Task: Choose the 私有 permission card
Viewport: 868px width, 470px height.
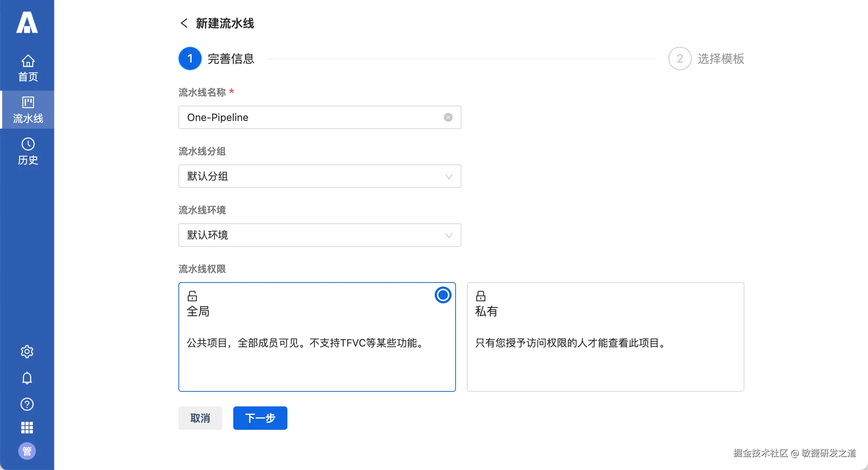Action: click(605, 337)
